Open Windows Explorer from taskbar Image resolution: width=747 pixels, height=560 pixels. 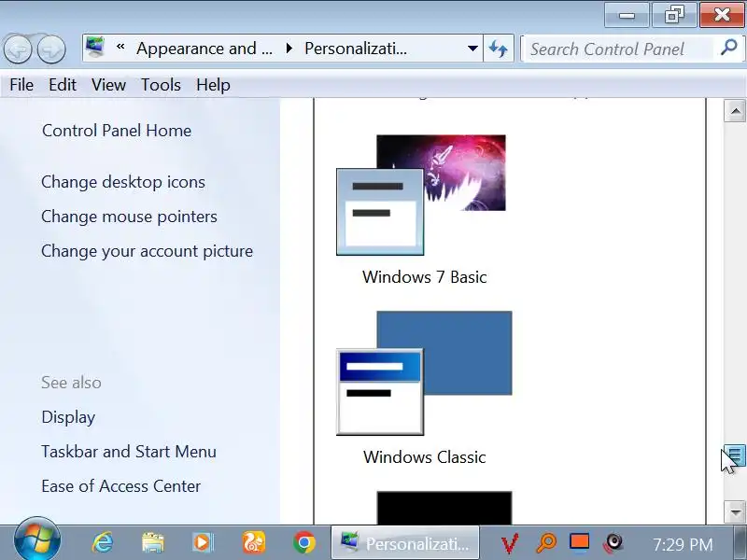tap(152, 542)
